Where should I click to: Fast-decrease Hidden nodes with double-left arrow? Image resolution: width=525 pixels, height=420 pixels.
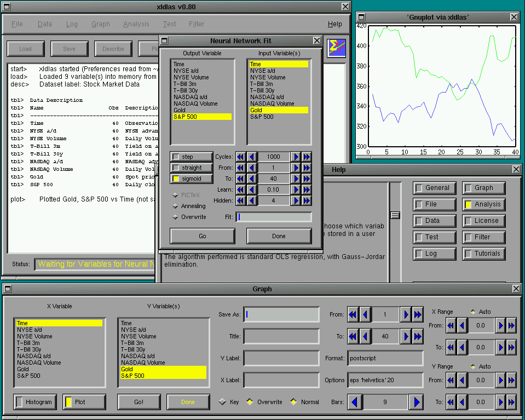click(x=241, y=200)
